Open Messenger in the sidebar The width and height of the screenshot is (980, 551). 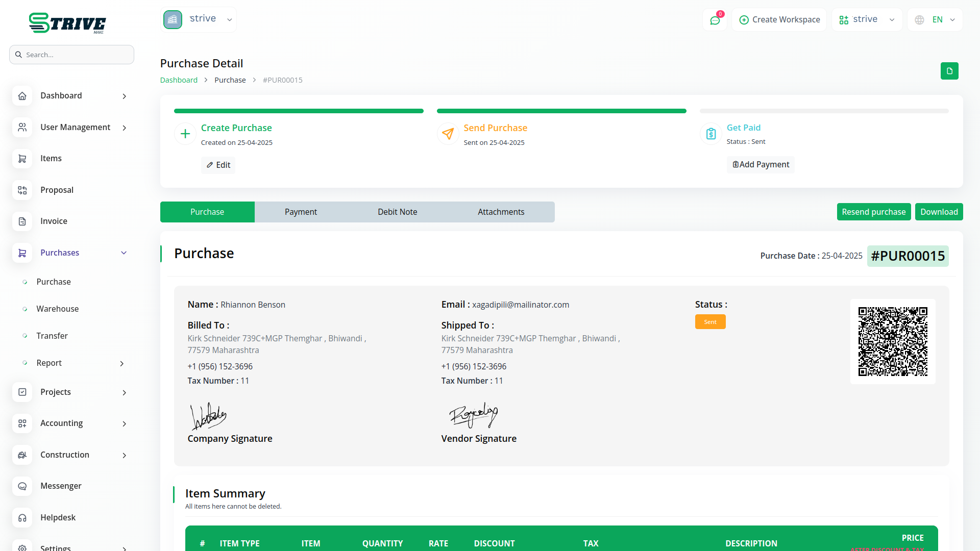(61, 486)
